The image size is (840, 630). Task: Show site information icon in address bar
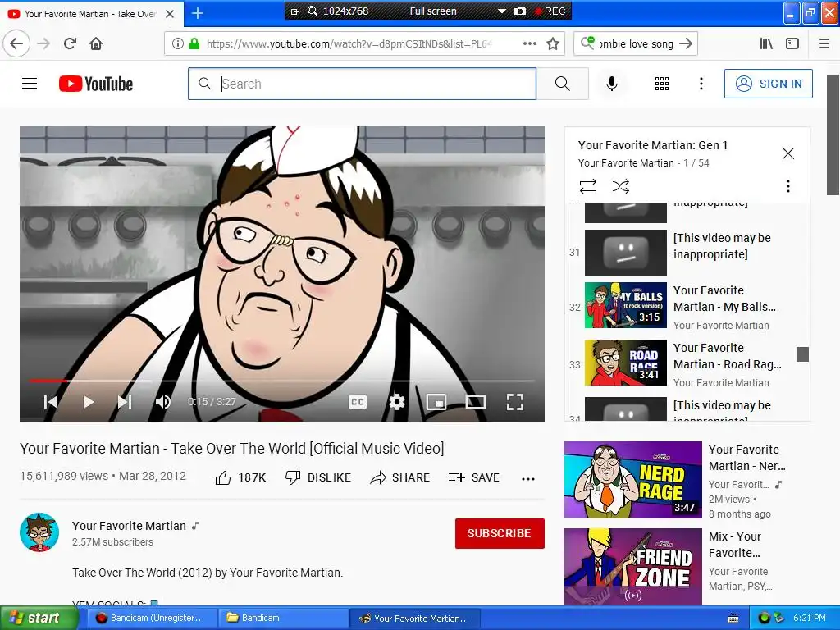pos(177,44)
